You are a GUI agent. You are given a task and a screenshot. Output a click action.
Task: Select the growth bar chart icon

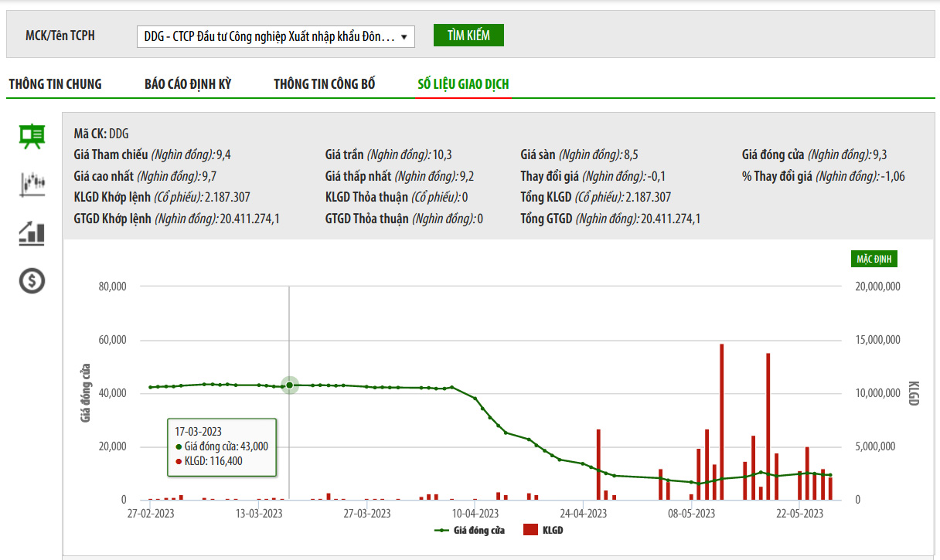click(32, 232)
